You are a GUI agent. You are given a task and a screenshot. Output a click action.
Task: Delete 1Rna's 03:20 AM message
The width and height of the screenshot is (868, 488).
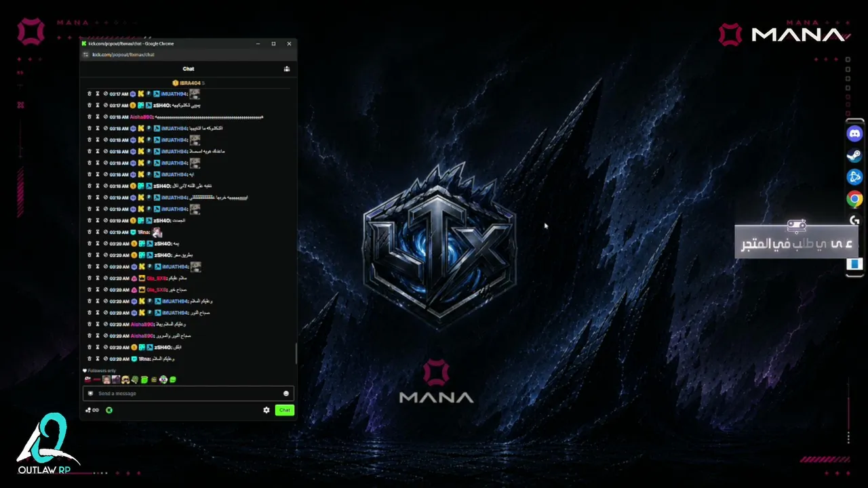coord(89,359)
